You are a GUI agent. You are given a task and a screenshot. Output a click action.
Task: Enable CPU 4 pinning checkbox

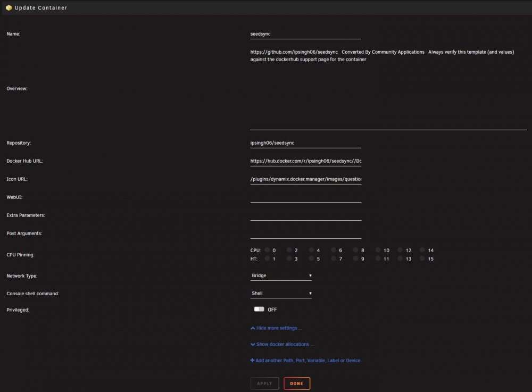pyautogui.click(x=311, y=250)
